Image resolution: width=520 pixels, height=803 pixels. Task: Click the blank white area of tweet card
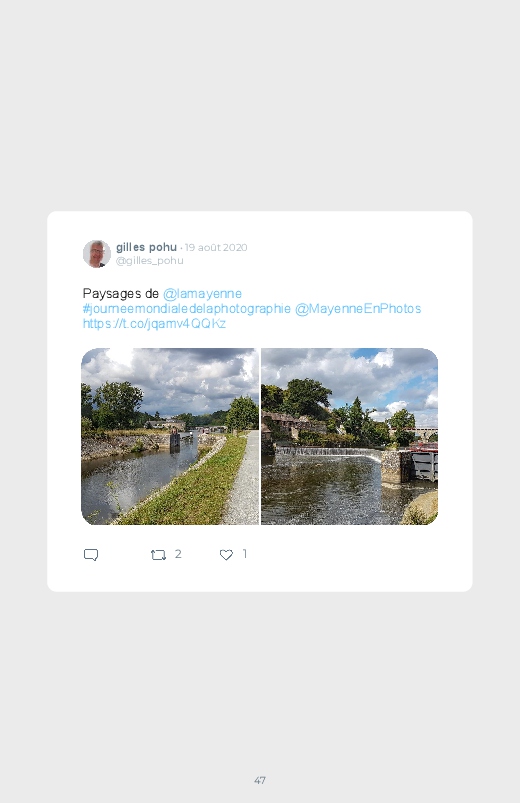click(x=359, y=563)
